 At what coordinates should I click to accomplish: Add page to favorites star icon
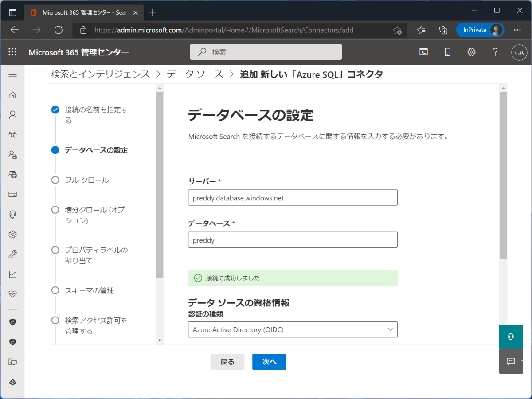[397, 30]
